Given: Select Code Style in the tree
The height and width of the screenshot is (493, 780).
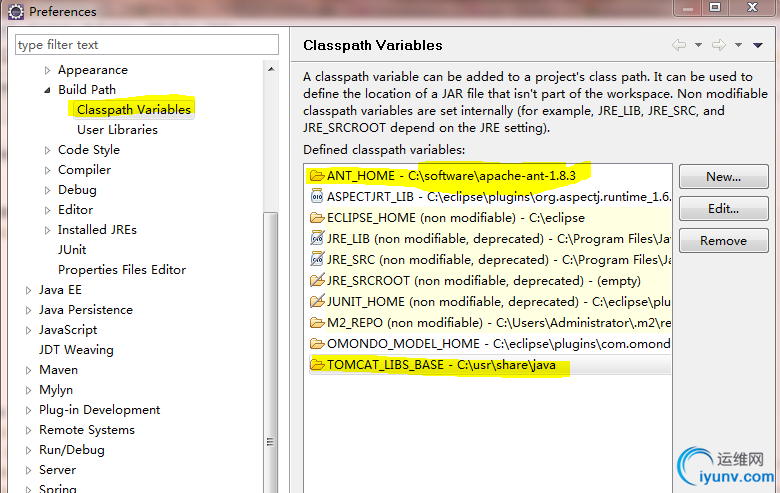Looking at the screenshot, I should click(89, 150).
